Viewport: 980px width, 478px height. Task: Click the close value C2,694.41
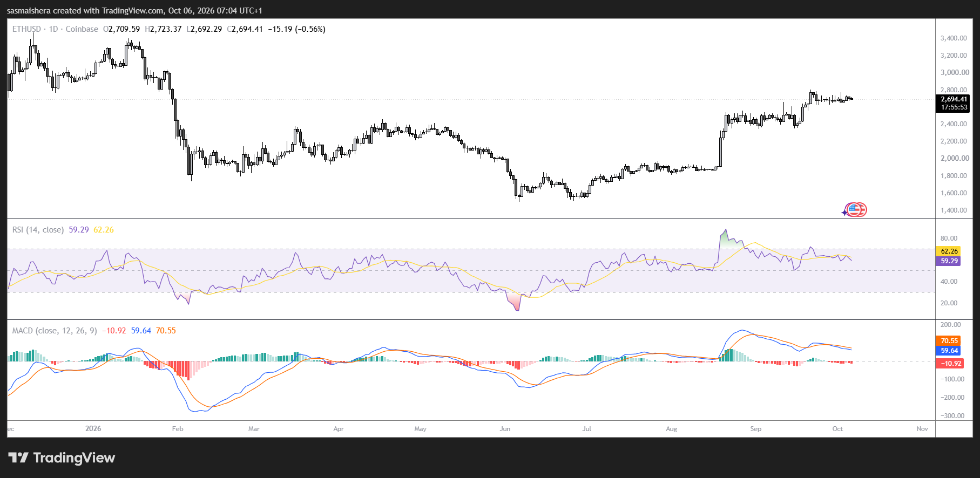tap(245, 29)
